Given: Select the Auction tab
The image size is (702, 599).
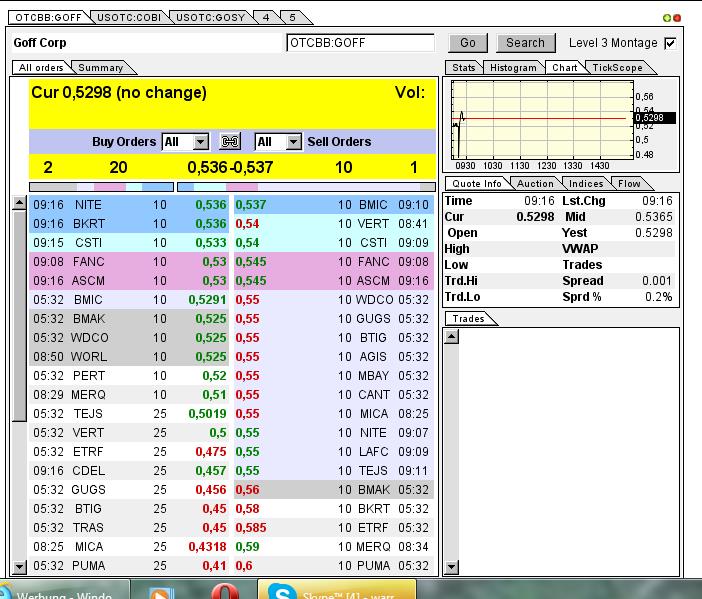Looking at the screenshot, I should pyautogui.click(x=535, y=184).
